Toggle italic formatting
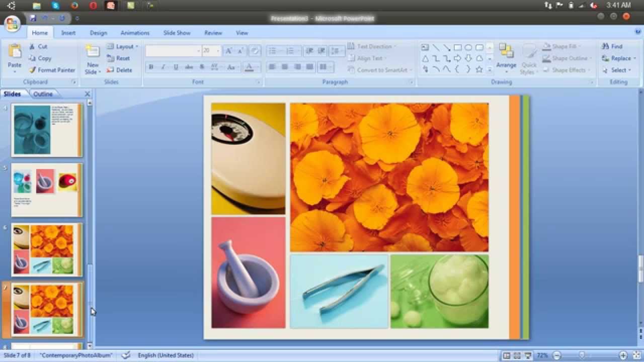 click(x=163, y=67)
